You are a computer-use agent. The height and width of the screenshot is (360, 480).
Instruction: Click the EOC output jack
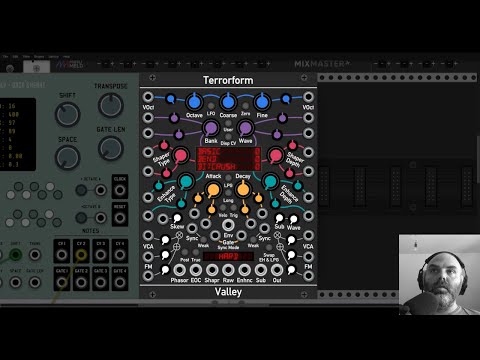(196, 270)
